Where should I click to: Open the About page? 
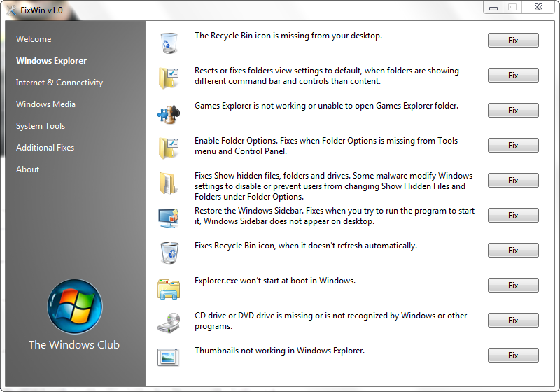(x=28, y=169)
